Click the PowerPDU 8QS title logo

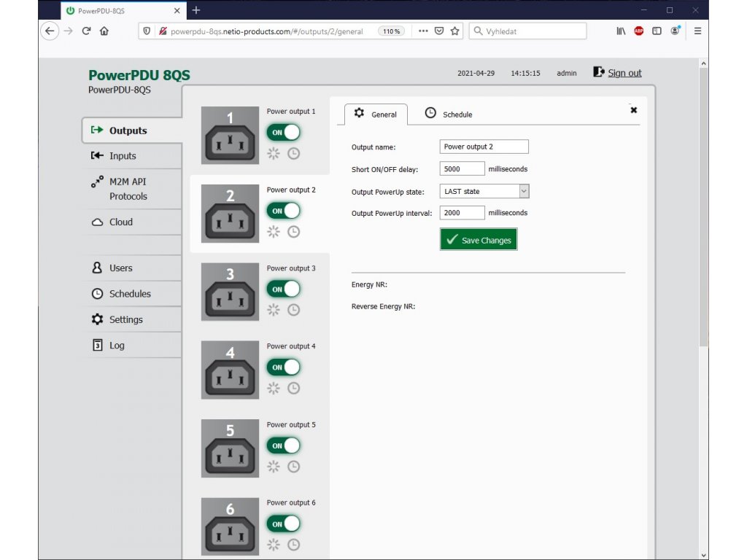coord(139,75)
